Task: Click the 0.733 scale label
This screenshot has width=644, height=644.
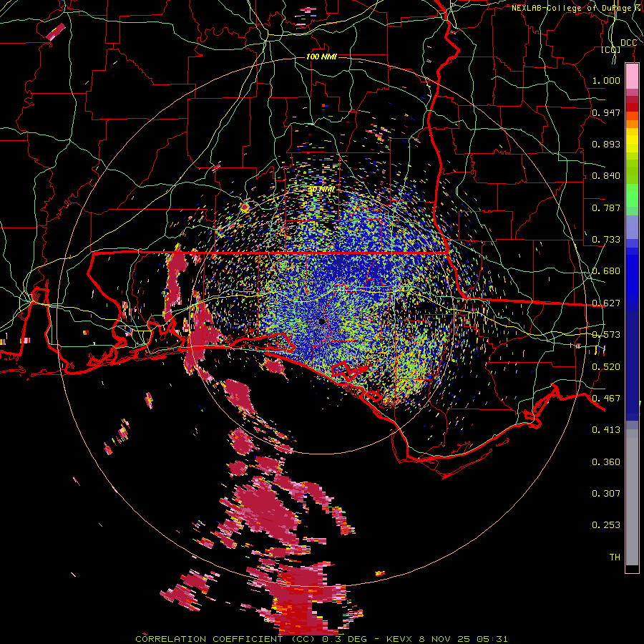Action: 606,240
